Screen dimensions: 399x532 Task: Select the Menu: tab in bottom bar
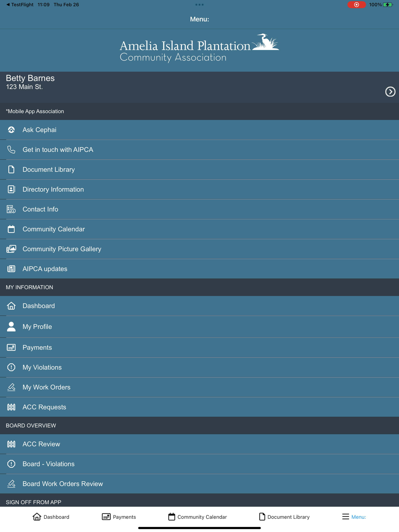pyautogui.click(x=354, y=517)
